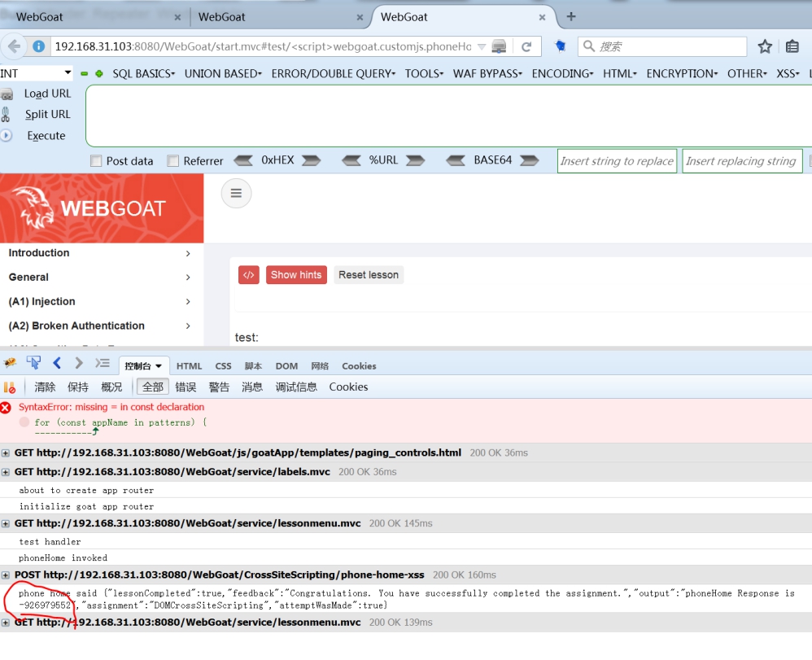Toggle Firebug command line icon
The width and height of the screenshot is (812, 660).
pos(102,363)
